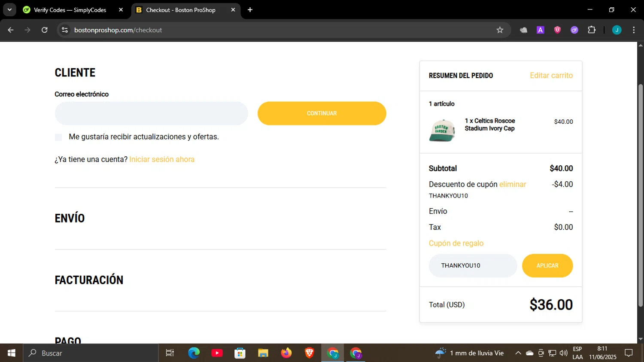Viewport: 644px width, 362px height.
Task: Open Chrome's three-dot menu
Action: pos(634,30)
